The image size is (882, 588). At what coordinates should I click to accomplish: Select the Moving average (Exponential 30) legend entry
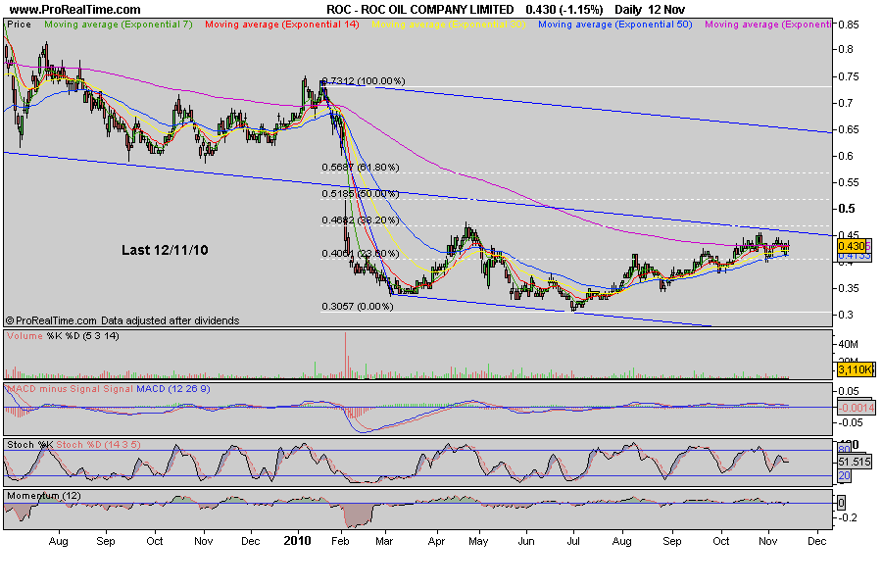click(x=448, y=24)
